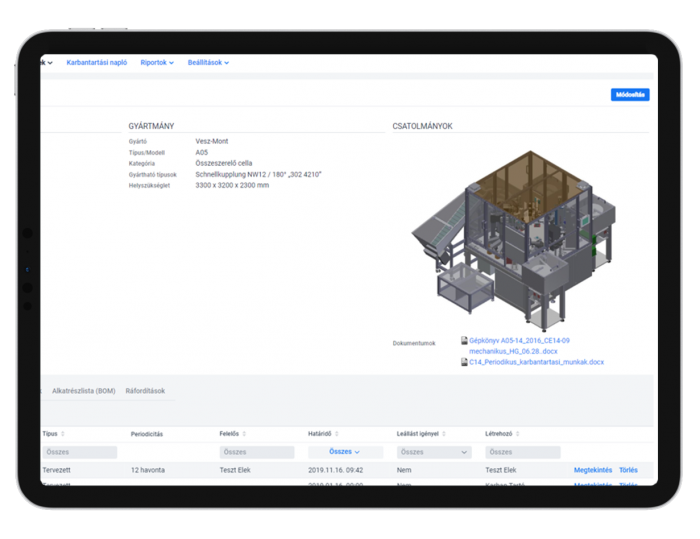
Task: Open the Leállást igényel filter dropdown
Action: pos(433,452)
